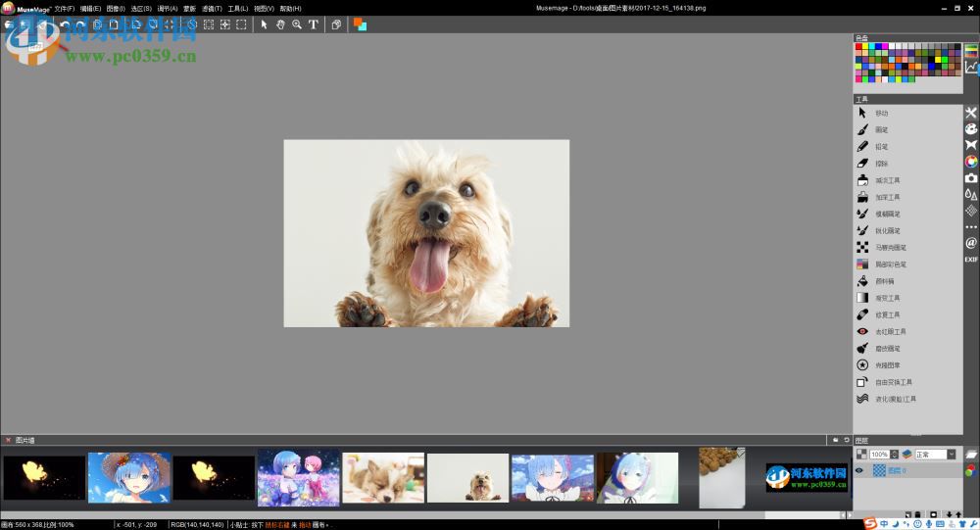Activate the Hand pan tool in toolbar
Screen dimensions: 980x530
[280, 24]
